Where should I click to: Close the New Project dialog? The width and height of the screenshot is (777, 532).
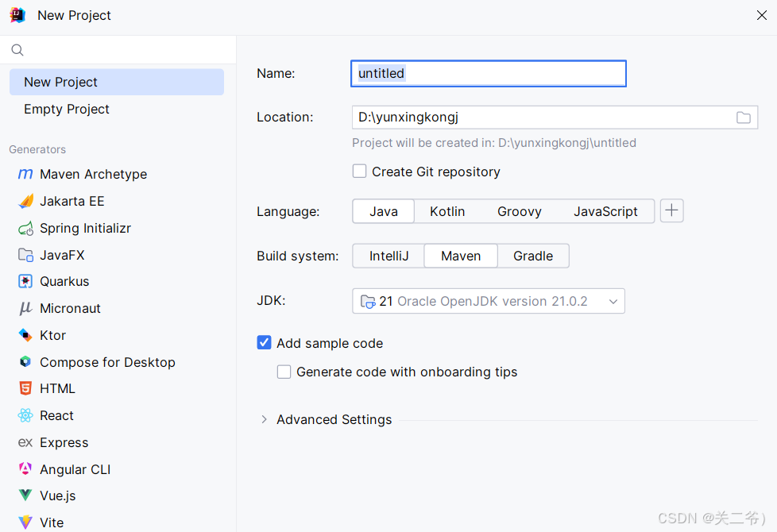762,15
